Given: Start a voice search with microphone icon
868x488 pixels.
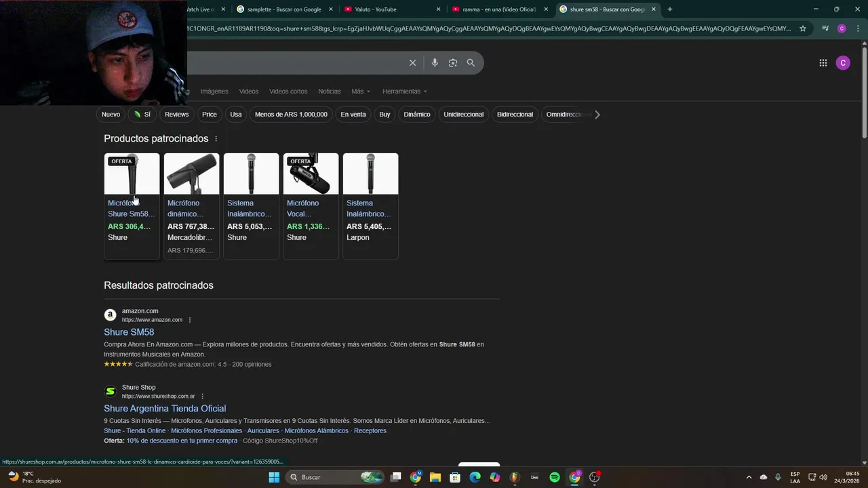Looking at the screenshot, I should tap(435, 62).
